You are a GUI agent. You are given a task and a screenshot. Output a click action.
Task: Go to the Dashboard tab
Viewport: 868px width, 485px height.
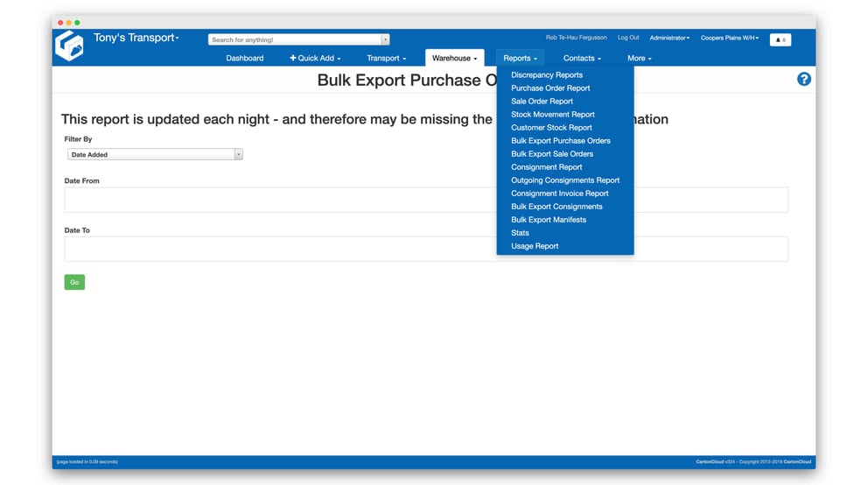coord(245,58)
